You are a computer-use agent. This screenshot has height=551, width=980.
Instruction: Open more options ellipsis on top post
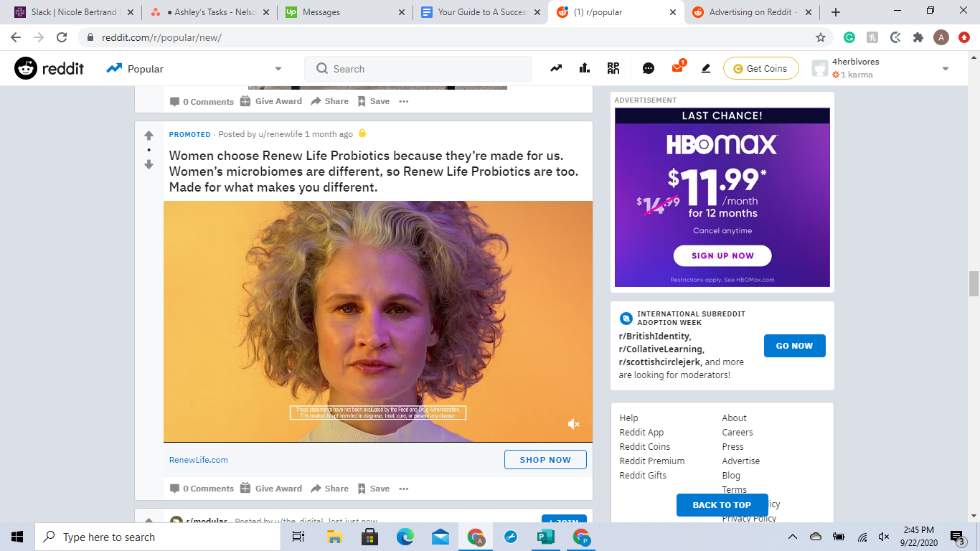[x=404, y=101]
